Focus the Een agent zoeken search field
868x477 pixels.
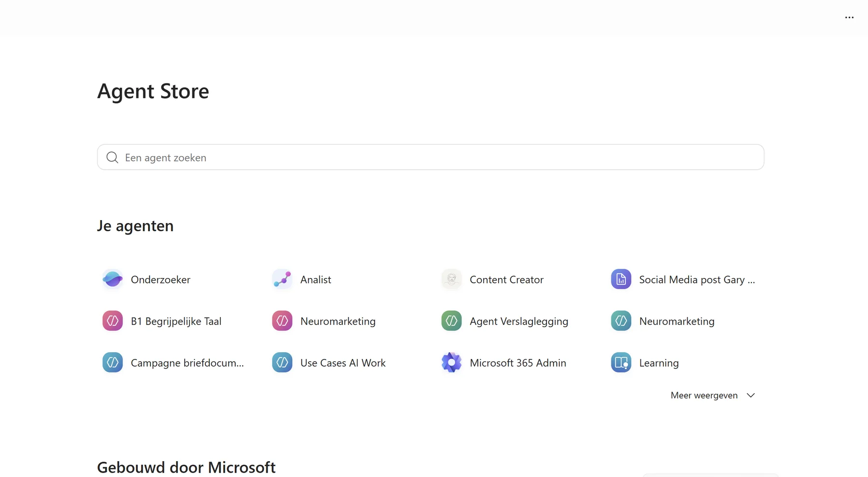(431, 157)
